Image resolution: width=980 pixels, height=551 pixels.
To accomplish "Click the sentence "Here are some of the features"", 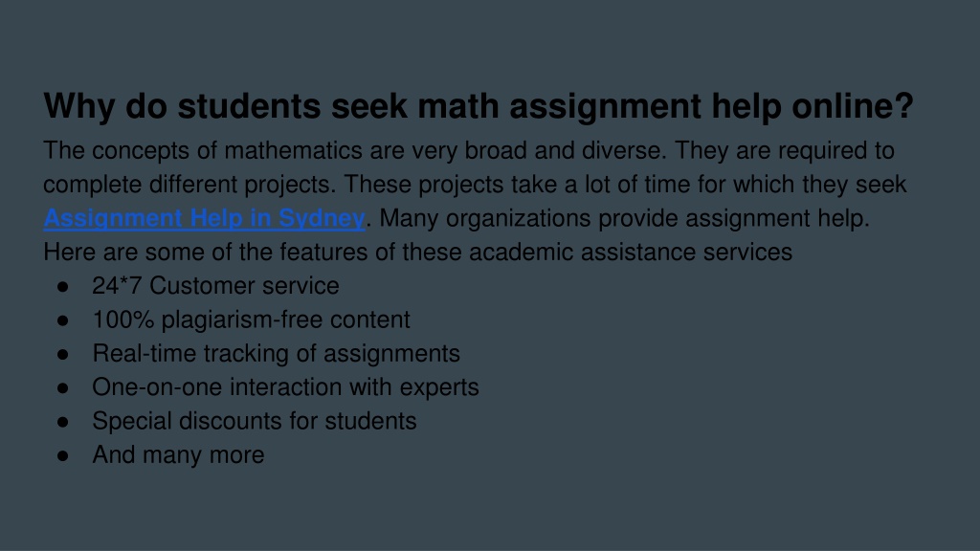I will click(417, 252).
